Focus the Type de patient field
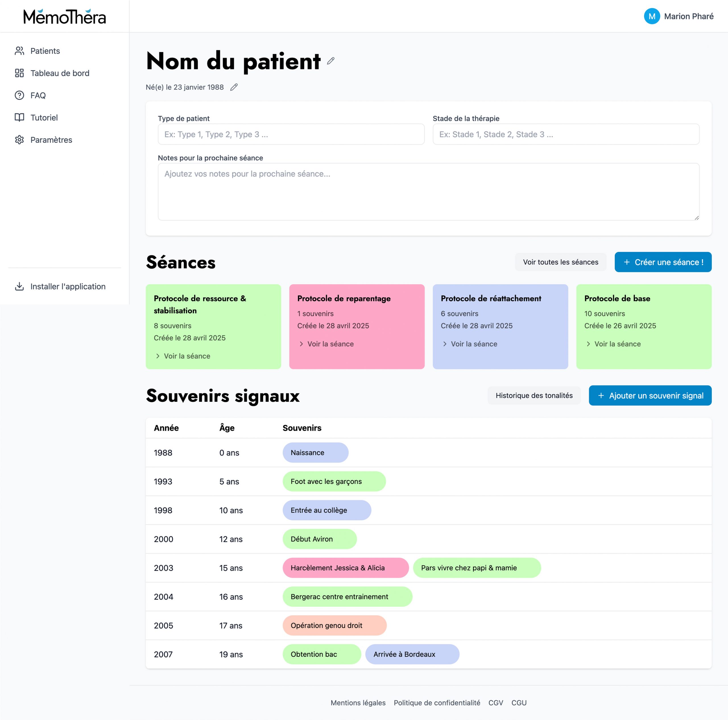Viewport: 728px width, 720px height. click(291, 135)
